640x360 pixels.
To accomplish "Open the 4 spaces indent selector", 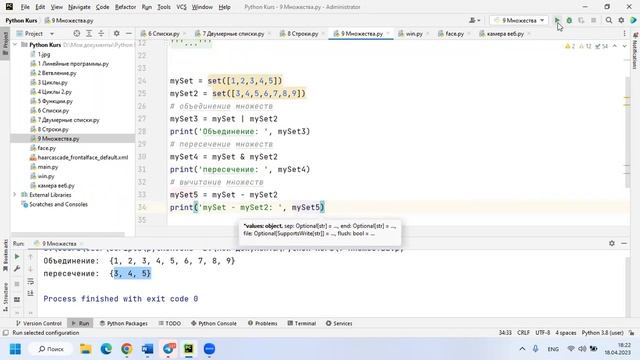I will (x=565, y=333).
